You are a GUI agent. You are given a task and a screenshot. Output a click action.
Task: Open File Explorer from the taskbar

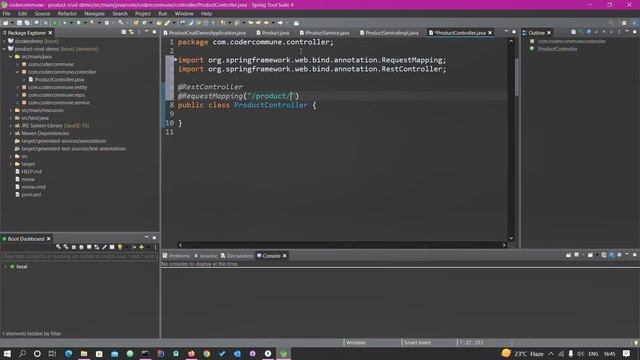[84, 353]
